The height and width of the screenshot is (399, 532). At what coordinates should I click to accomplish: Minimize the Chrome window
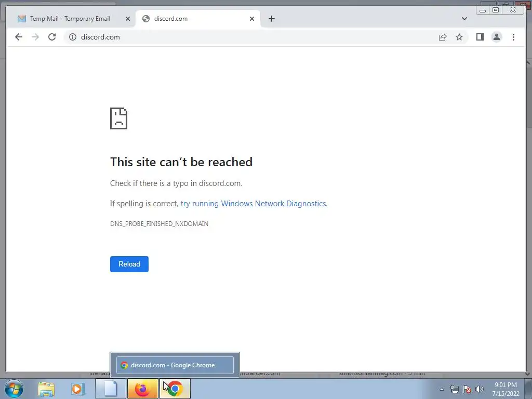[x=483, y=10]
